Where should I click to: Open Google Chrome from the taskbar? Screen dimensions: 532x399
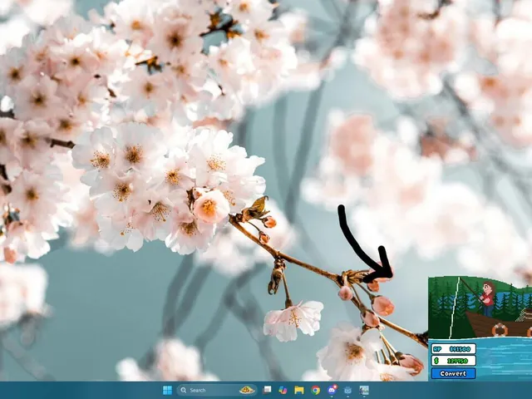tap(316, 390)
